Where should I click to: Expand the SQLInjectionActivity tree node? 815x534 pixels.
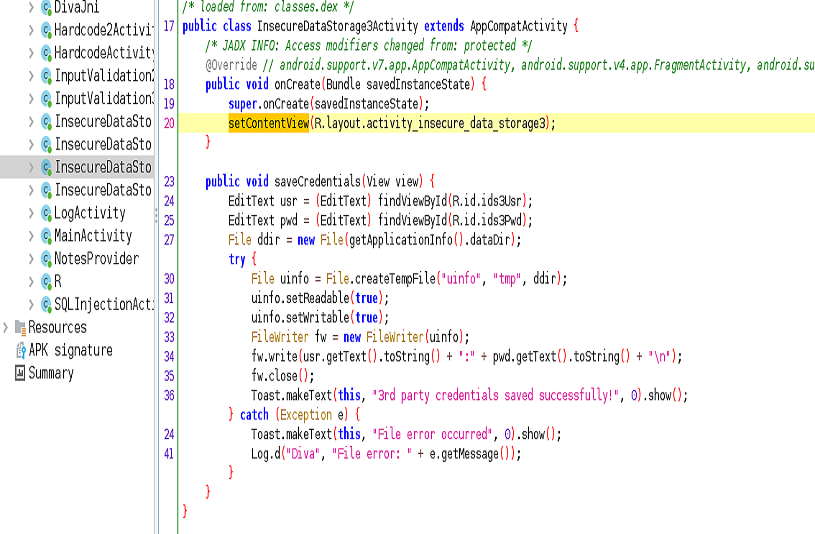(31, 305)
